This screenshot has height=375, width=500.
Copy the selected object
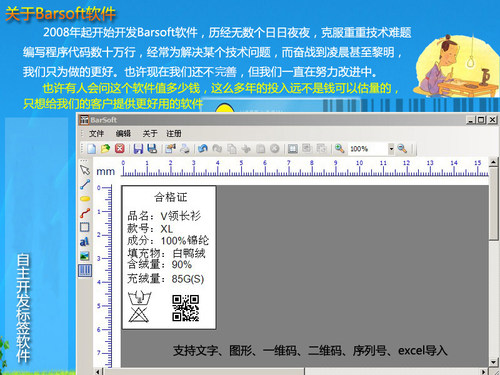232,148
